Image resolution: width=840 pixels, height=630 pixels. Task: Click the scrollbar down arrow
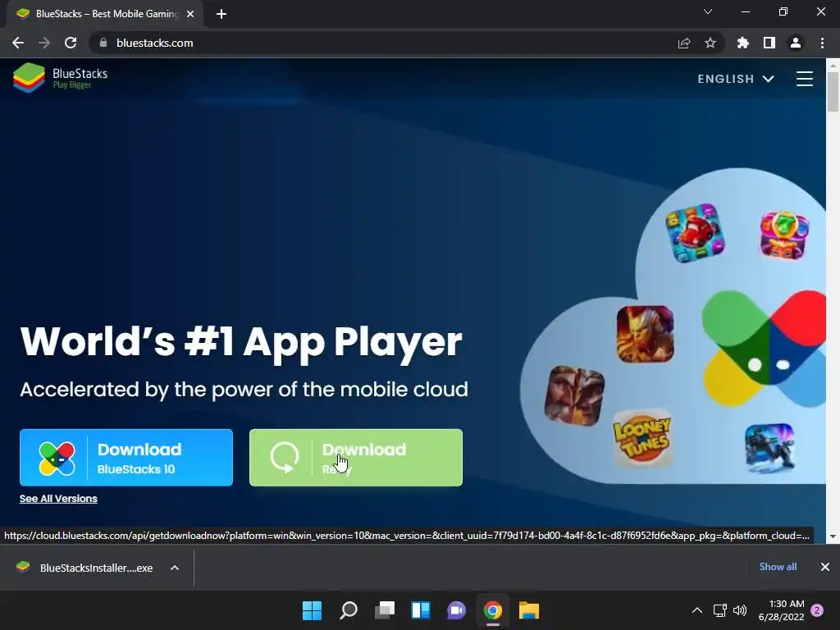coord(833,536)
